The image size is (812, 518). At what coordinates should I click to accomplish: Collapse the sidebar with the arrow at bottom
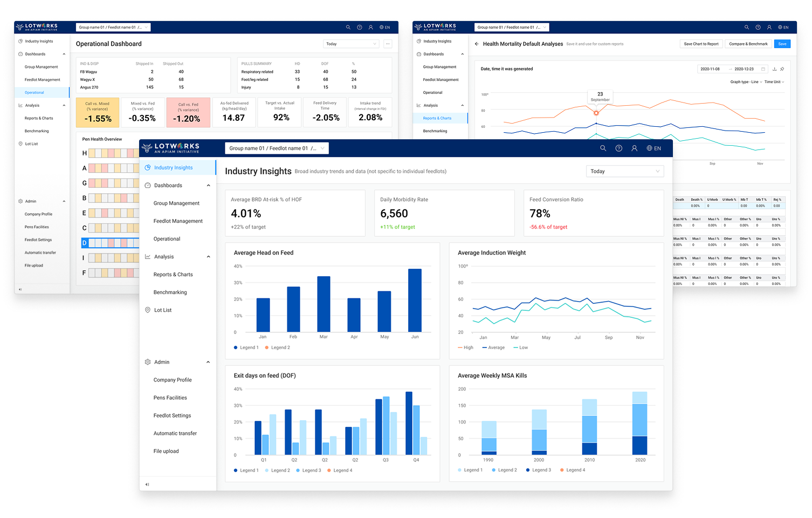pos(147,484)
